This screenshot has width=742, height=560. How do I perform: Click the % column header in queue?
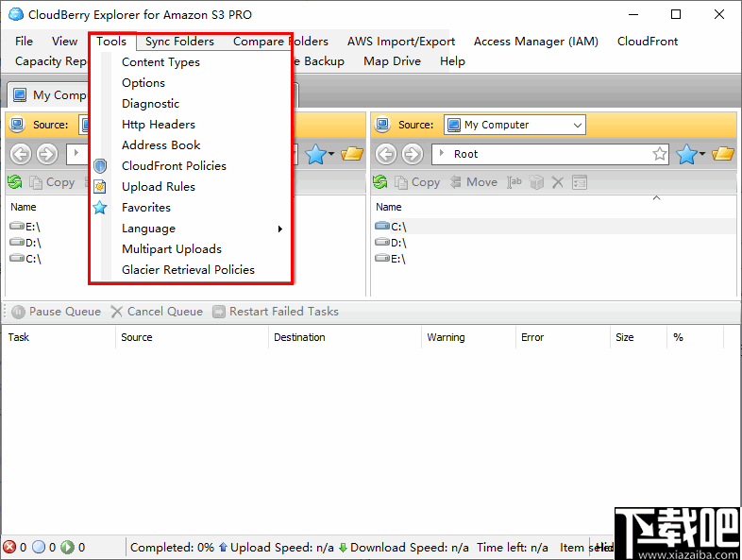[x=695, y=337]
